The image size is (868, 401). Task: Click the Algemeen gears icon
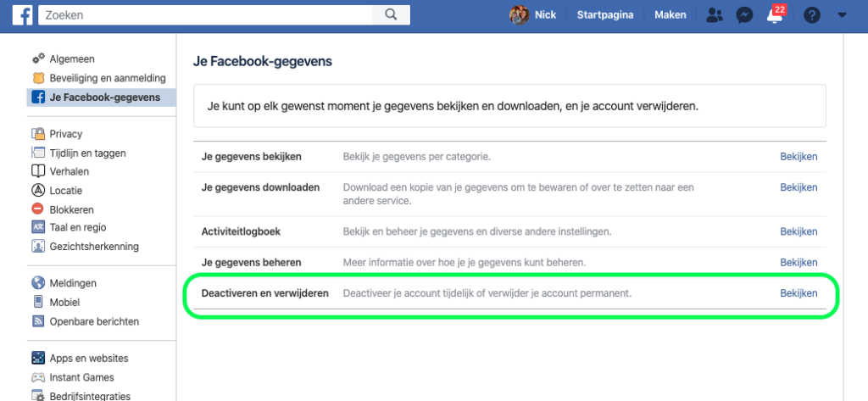tap(38, 58)
